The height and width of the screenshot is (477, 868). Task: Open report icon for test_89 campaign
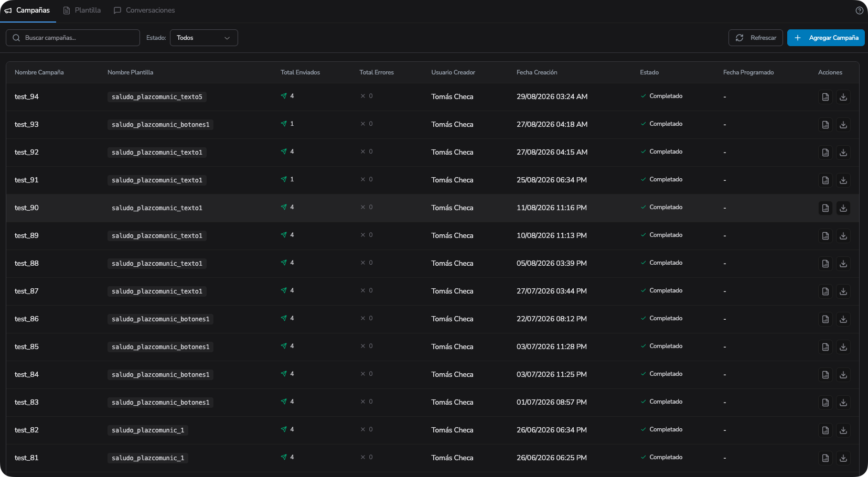[826, 236]
